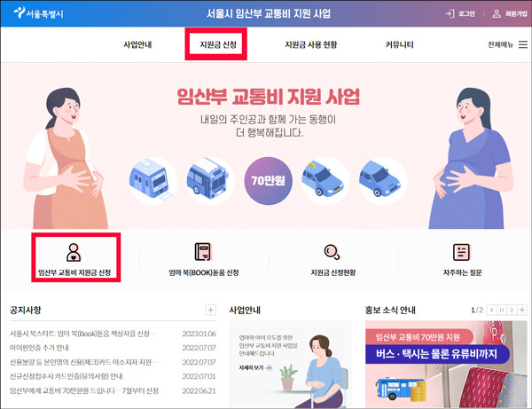
Task: Click the slide counter 1/2
Action: (x=477, y=310)
